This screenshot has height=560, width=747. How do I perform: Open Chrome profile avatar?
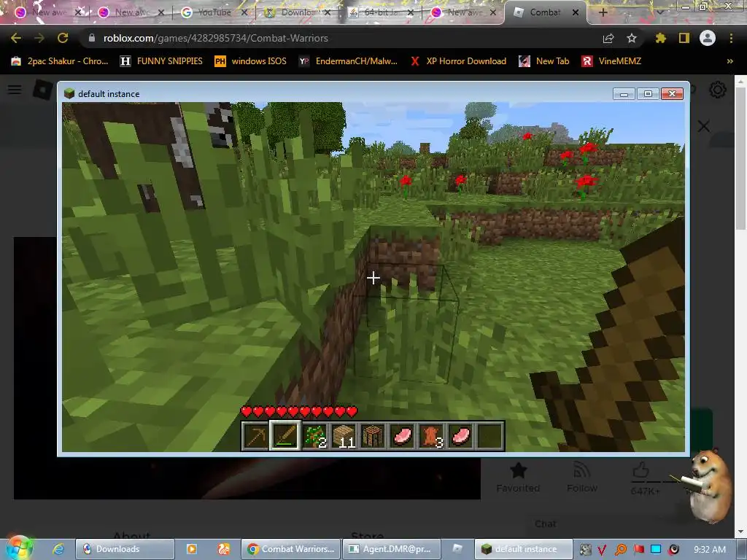[x=708, y=38]
